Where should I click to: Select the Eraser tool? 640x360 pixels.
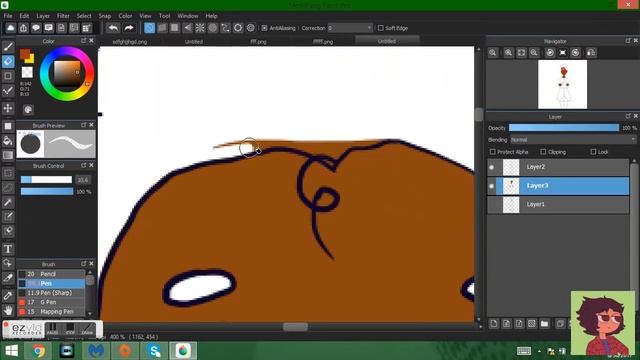(x=8, y=62)
